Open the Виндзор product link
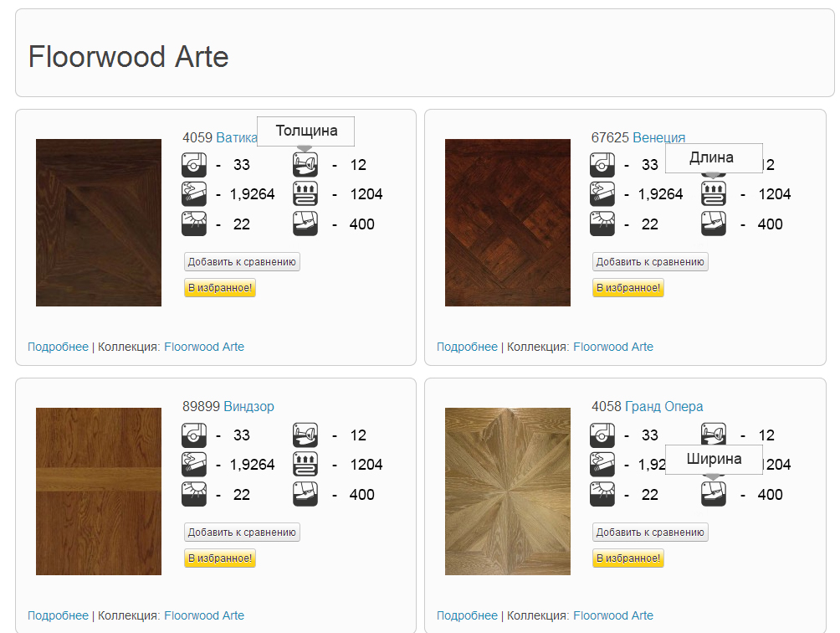 click(248, 406)
